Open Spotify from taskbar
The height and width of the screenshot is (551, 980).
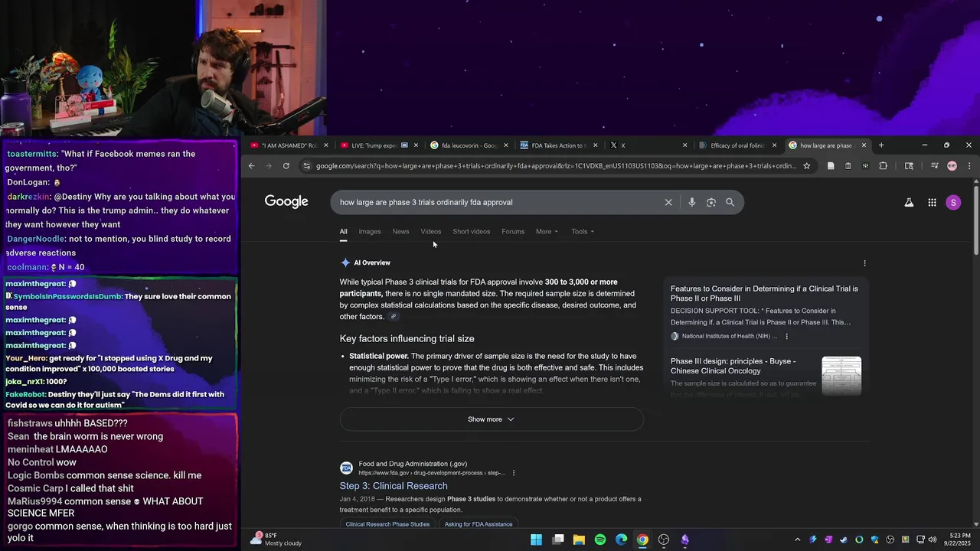[600, 540]
